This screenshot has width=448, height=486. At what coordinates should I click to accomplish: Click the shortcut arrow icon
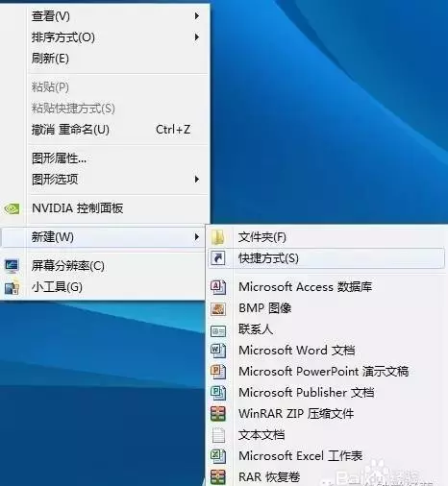click(218, 258)
